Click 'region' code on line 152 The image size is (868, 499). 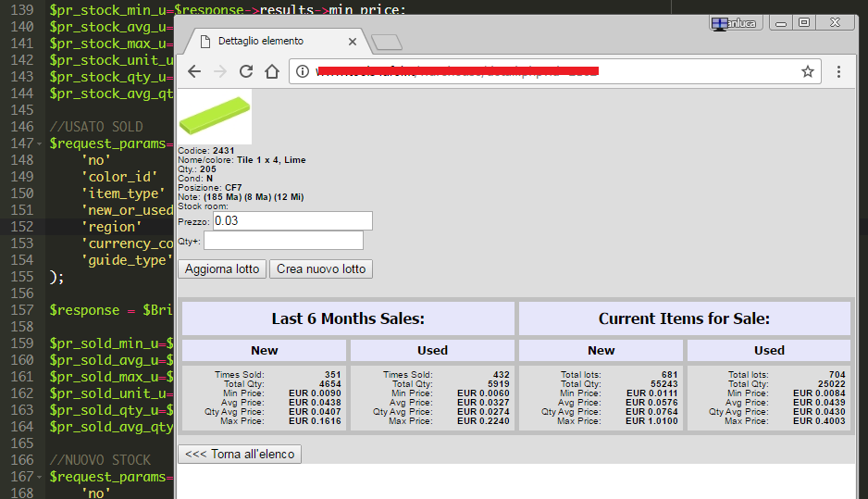pos(111,227)
